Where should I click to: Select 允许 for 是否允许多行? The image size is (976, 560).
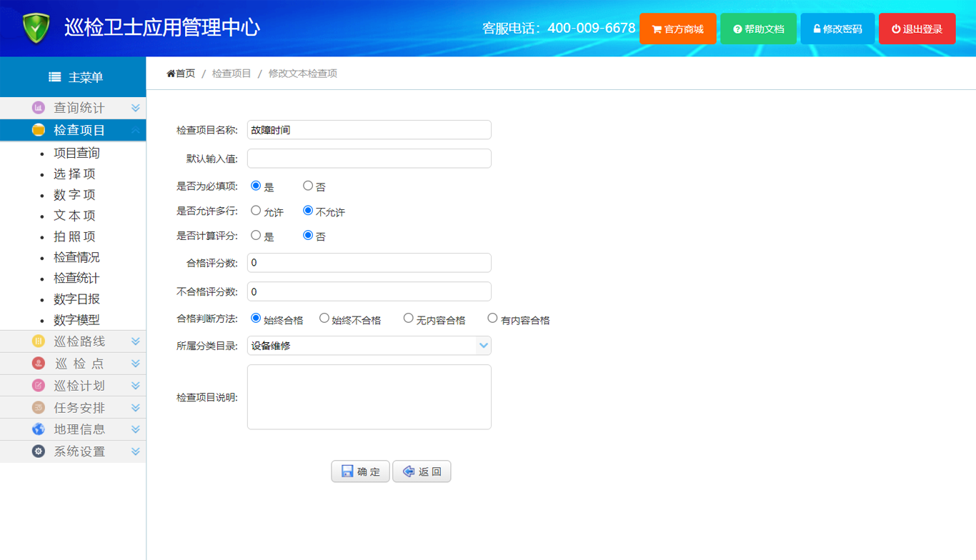(x=256, y=211)
